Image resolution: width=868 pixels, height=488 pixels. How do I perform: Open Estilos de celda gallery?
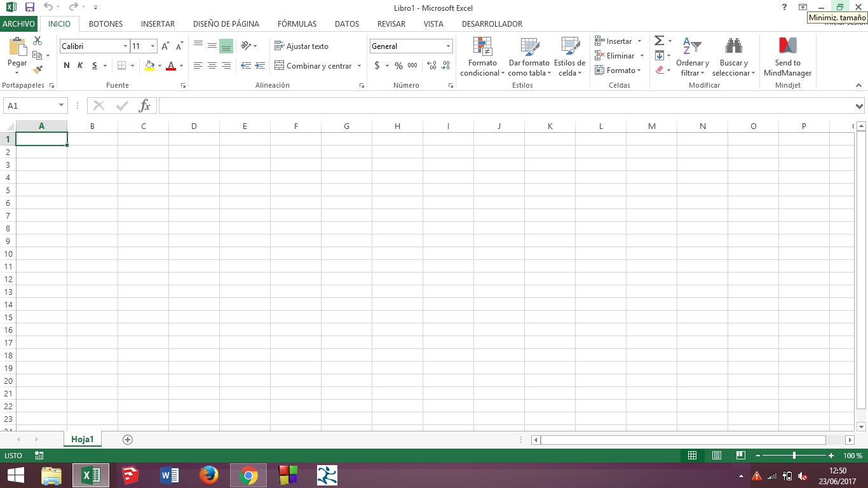(569, 57)
